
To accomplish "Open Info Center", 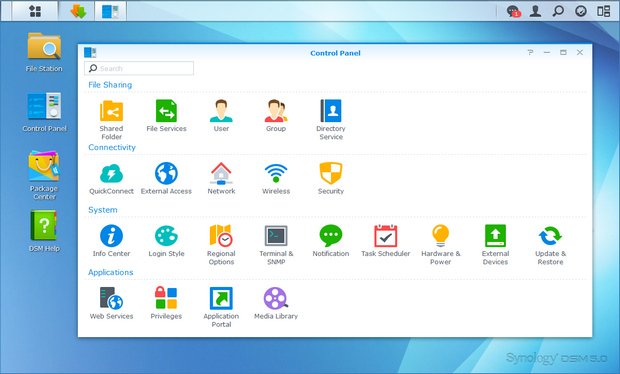I will click(111, 240).
